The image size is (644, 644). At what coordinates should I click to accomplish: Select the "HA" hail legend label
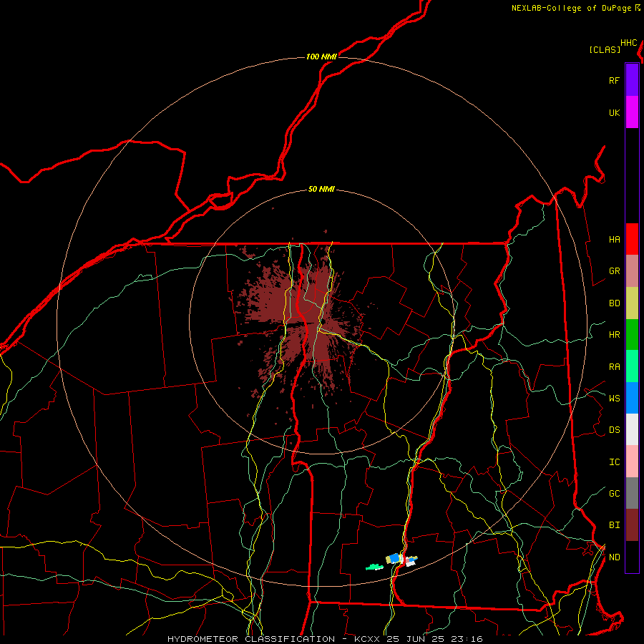click(x=614, y=239)
